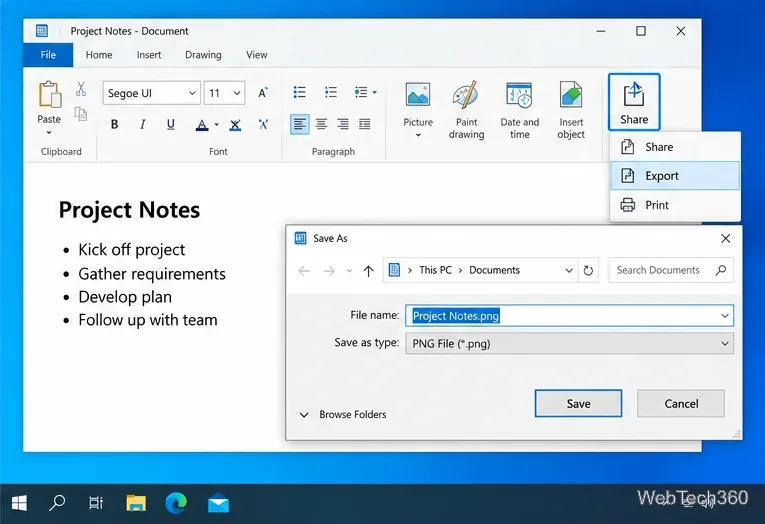Switch to the View tab
The image size is (765, 524).
click(257, 55)
